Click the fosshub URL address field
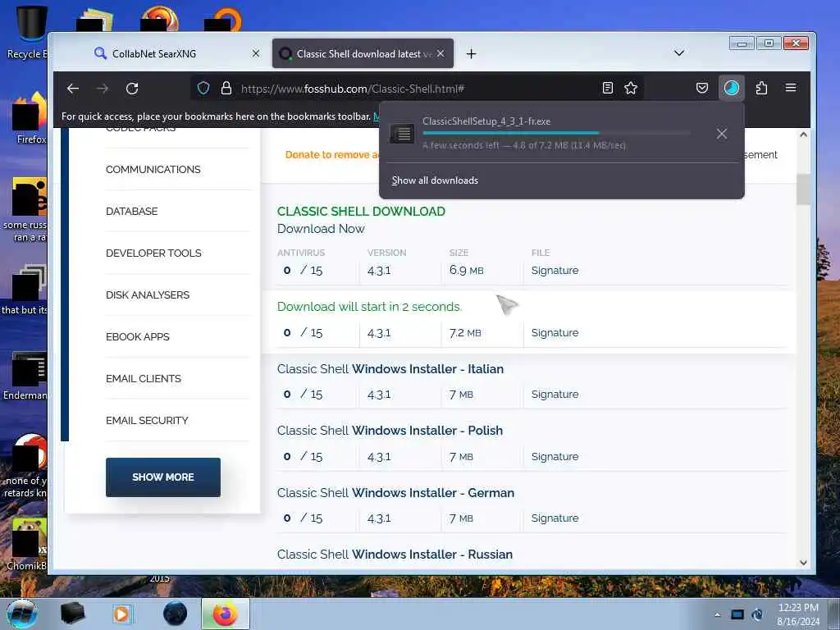 pyautogui.click(x=415, y=89)
